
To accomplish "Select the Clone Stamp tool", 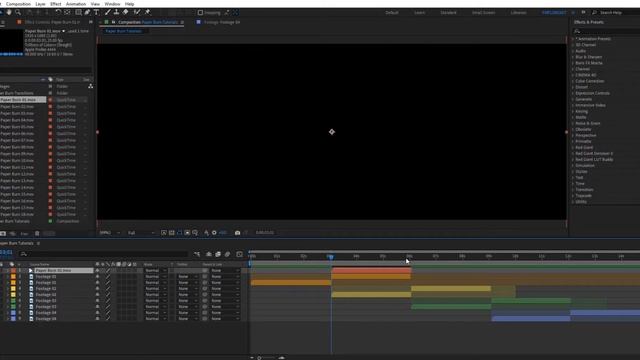I will point(116,13).
